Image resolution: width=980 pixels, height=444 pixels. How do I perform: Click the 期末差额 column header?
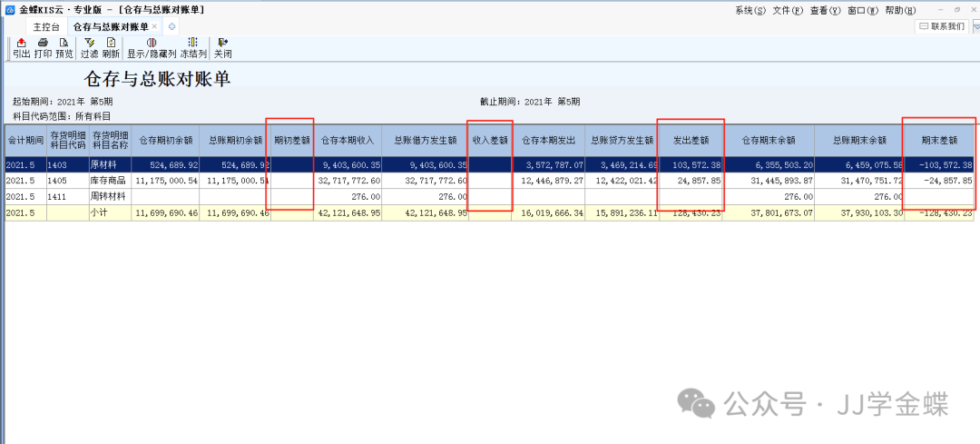[x=939, y=141]
